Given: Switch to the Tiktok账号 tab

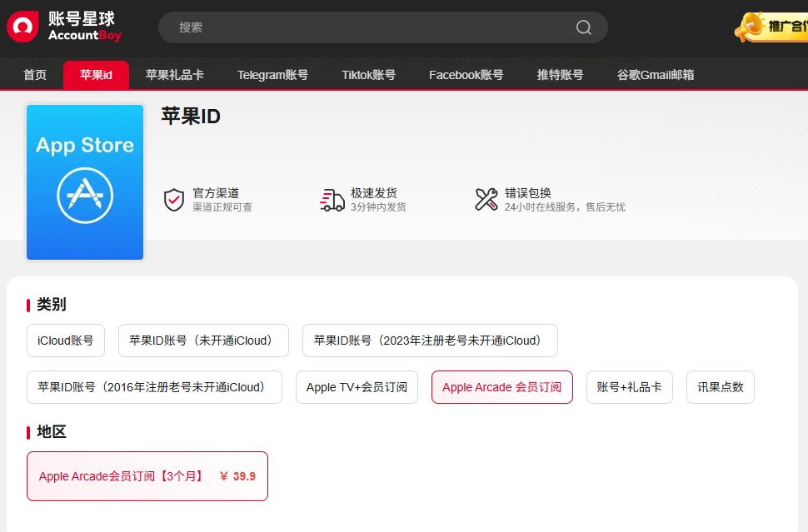Looking at the screenshot, I should click(x=368, y=75).
